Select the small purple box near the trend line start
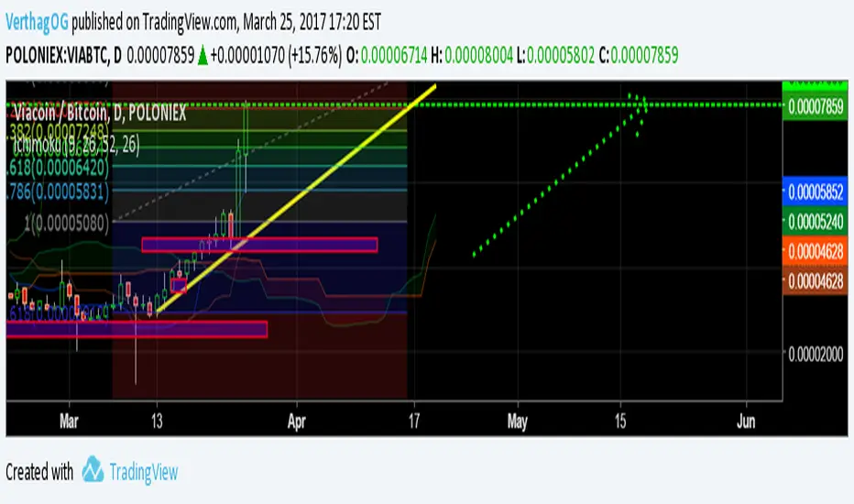 coord(179,285)
